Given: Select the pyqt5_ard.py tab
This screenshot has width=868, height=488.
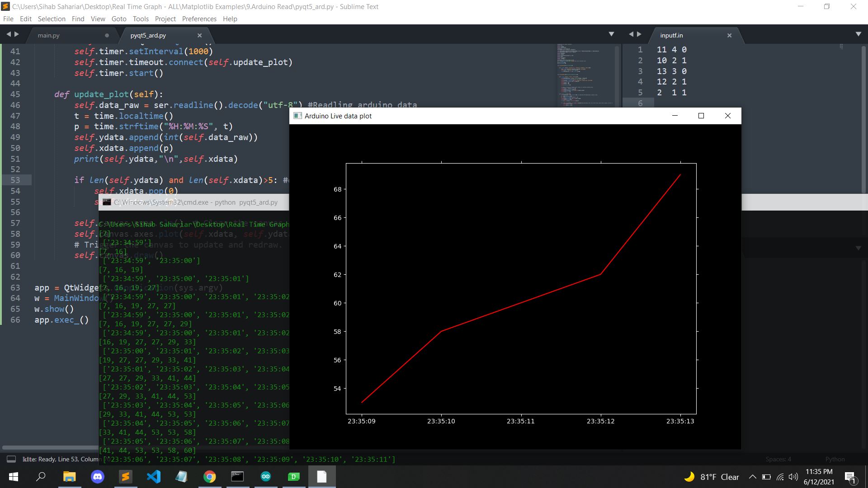Looking at the screenshot, I should (x=165, y=35).
